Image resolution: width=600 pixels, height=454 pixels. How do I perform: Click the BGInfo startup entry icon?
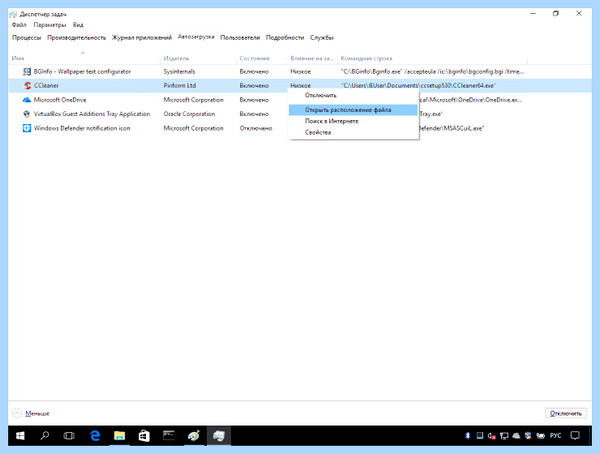click(27, 72)
